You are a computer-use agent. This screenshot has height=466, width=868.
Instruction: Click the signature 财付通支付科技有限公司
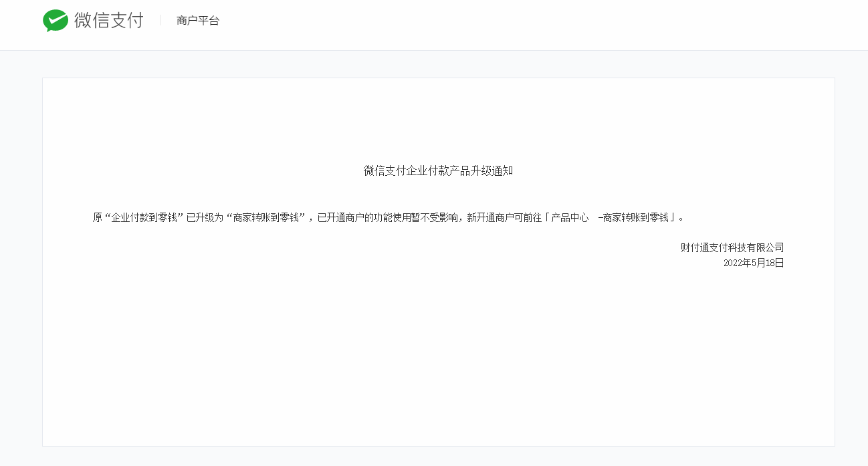click(x=732, y=248)
